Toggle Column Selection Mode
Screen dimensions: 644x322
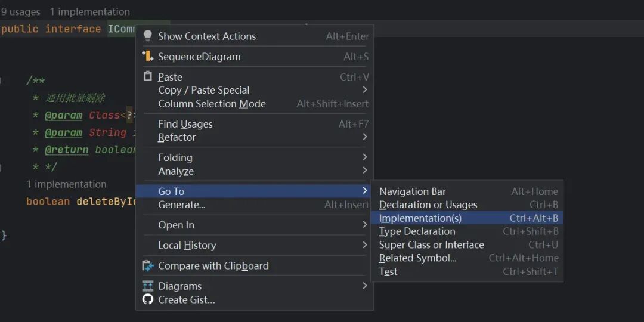point(212,104)
